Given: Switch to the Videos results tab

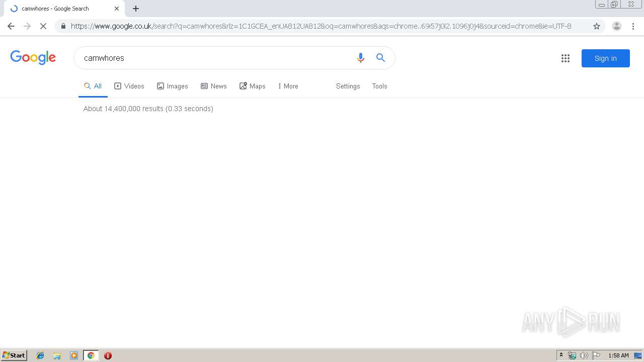Looking at the screenshot, I should click(129, 86).
